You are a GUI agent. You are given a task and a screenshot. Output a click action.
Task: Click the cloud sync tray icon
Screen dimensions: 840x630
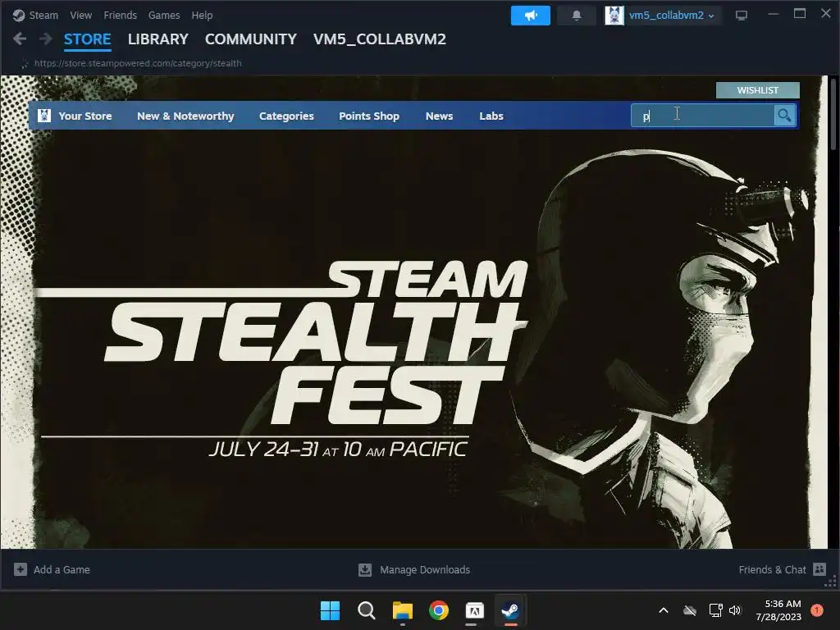[x=690, y=610]
